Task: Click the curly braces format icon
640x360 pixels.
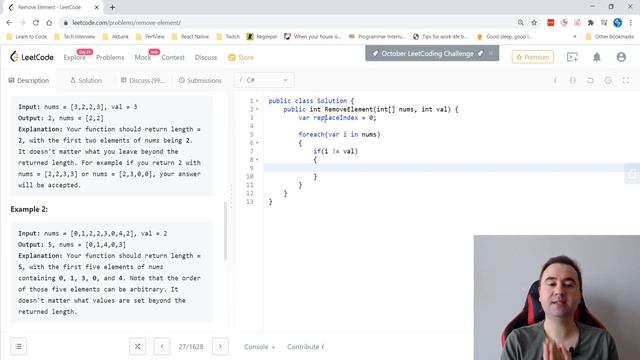Action: [x=573, y=80]
